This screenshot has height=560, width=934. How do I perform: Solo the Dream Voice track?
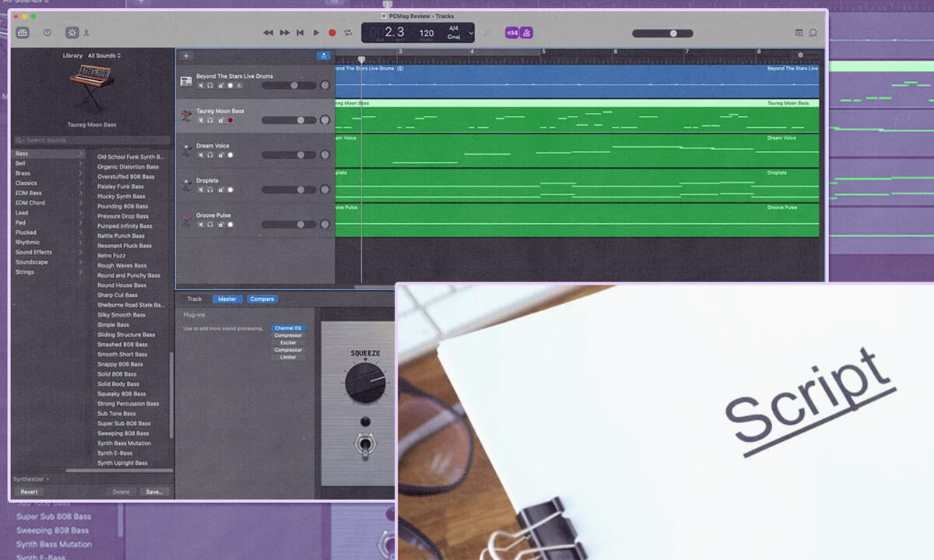(x=210, y=155)
